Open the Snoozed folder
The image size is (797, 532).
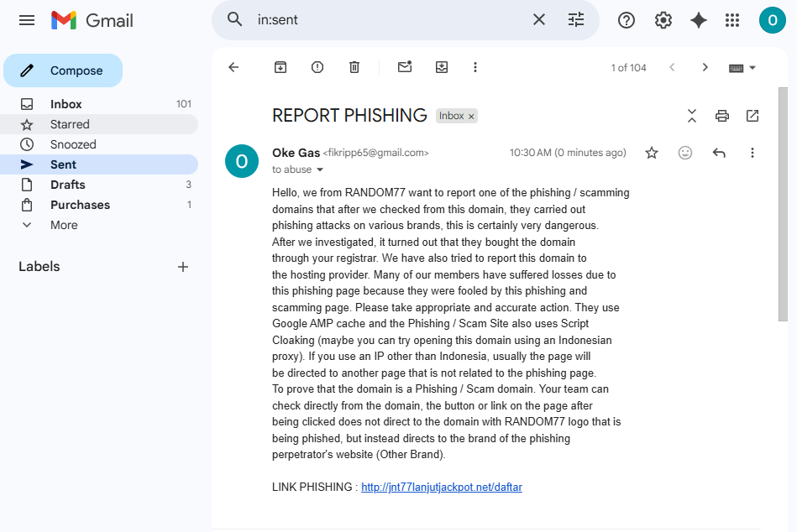[99, 144]
